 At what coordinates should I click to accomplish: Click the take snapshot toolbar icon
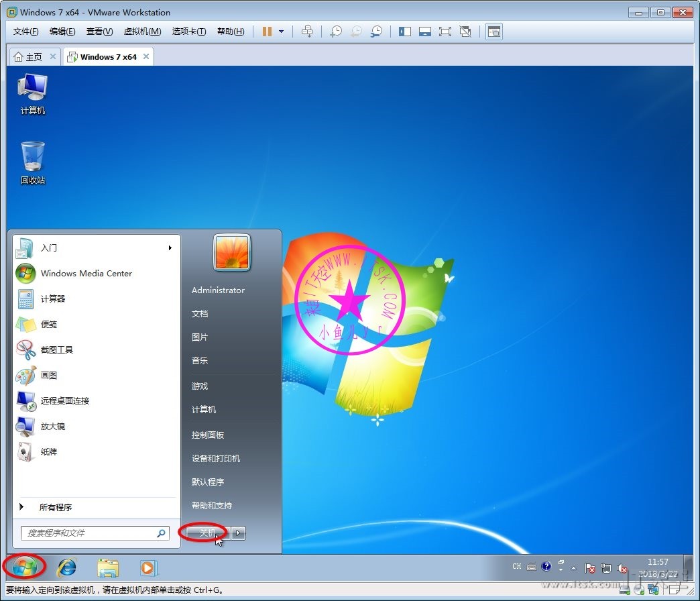click(335, 32)
